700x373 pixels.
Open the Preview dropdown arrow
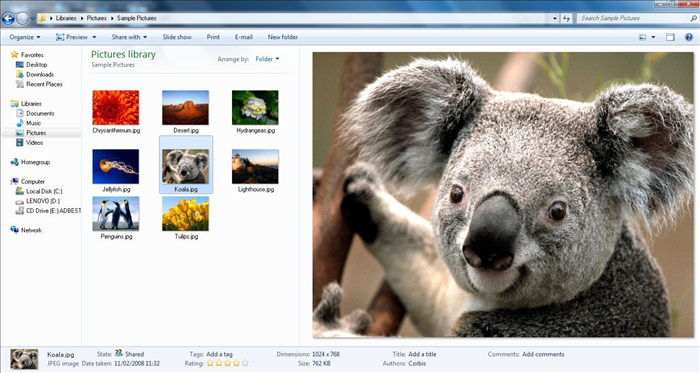[94, 37]
